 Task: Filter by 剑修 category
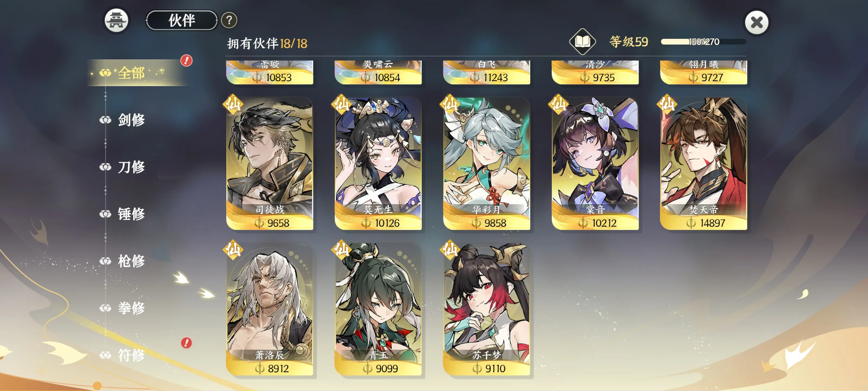click(x=131, y=120)
